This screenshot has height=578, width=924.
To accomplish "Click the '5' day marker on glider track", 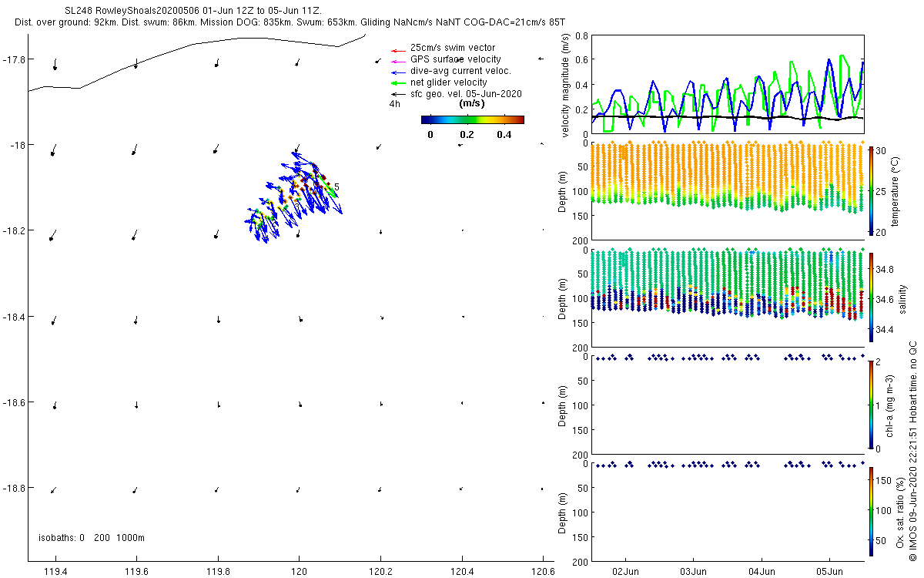I will tap(337, 187).
